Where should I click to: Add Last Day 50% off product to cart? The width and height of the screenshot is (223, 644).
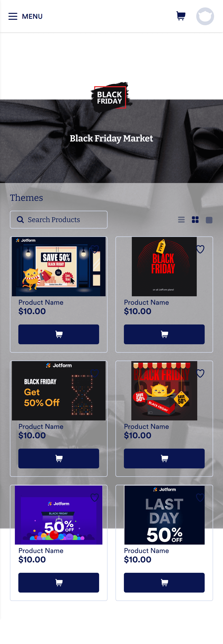(164, 583)
